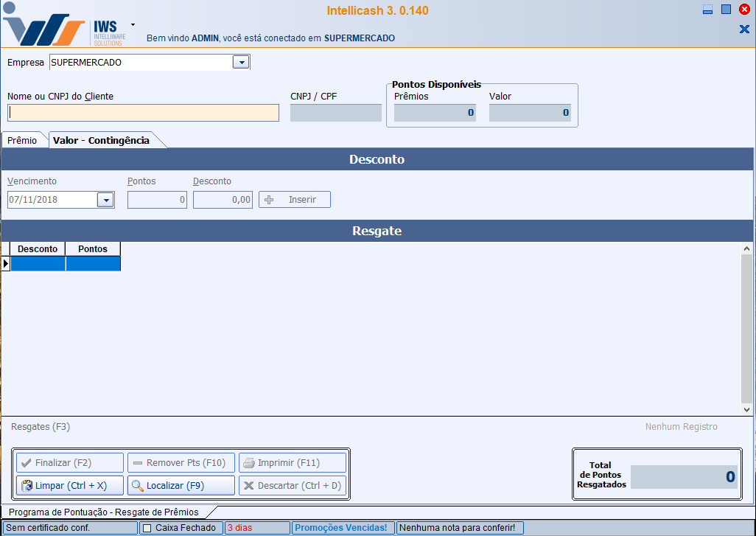
Task: Click the Limpar (Ctrl + X) button
Action: tap(70, 486)
